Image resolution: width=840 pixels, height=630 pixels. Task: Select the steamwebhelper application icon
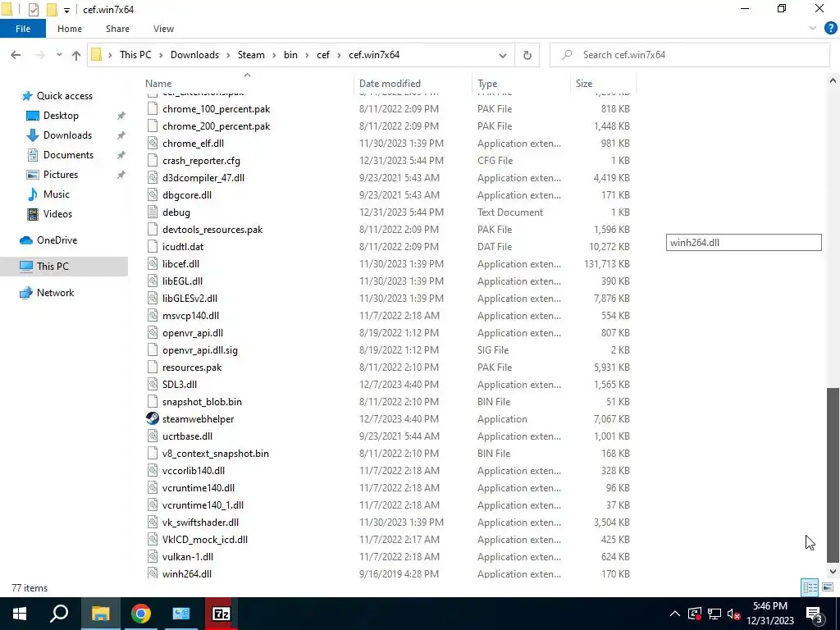[152, 418]
